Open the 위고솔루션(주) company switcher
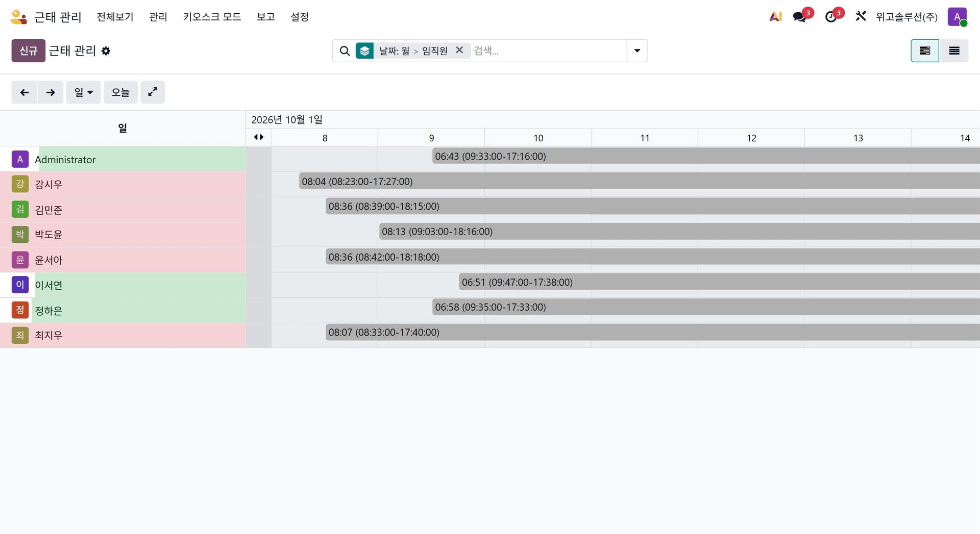This screenshot has height=534, width=980. pyautogui.click(x=906, y=17)
